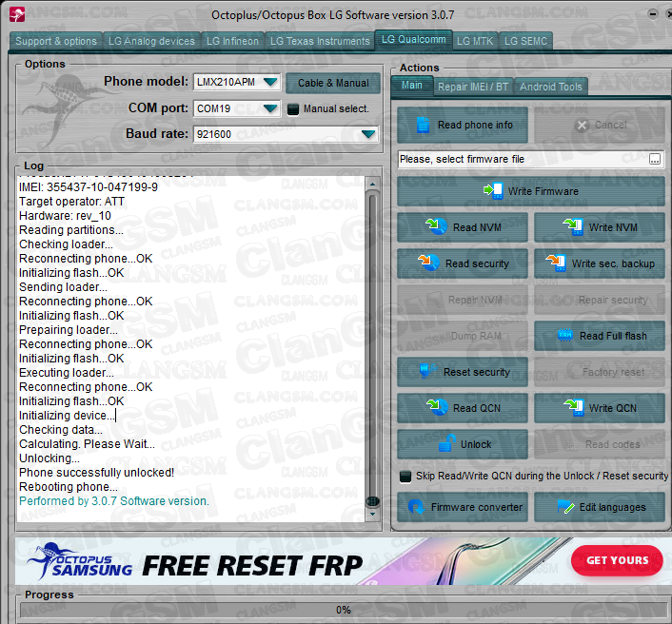Click log line 'Target operator: ATT'
Image resolution: width=672 pixels, height=624 pixels.
pyautogui.click(x=71, y=202)
